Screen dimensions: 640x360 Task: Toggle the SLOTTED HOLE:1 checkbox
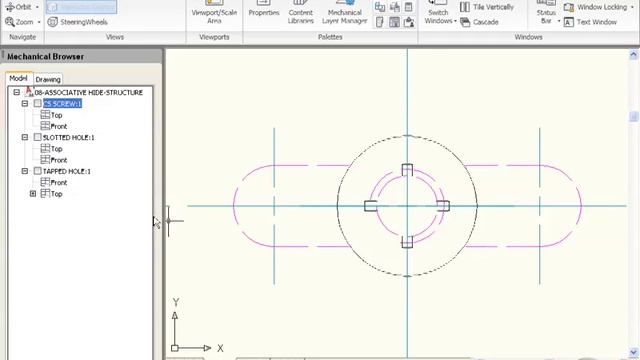click(x=38, y=137)
